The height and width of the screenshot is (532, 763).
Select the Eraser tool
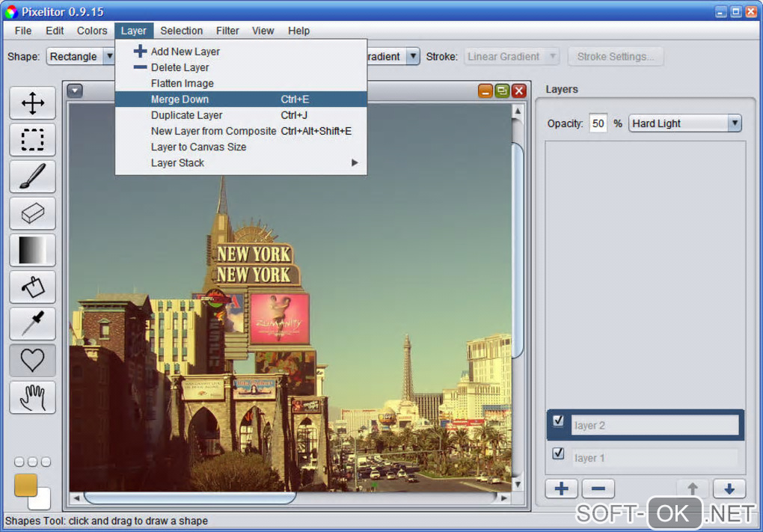33,213
